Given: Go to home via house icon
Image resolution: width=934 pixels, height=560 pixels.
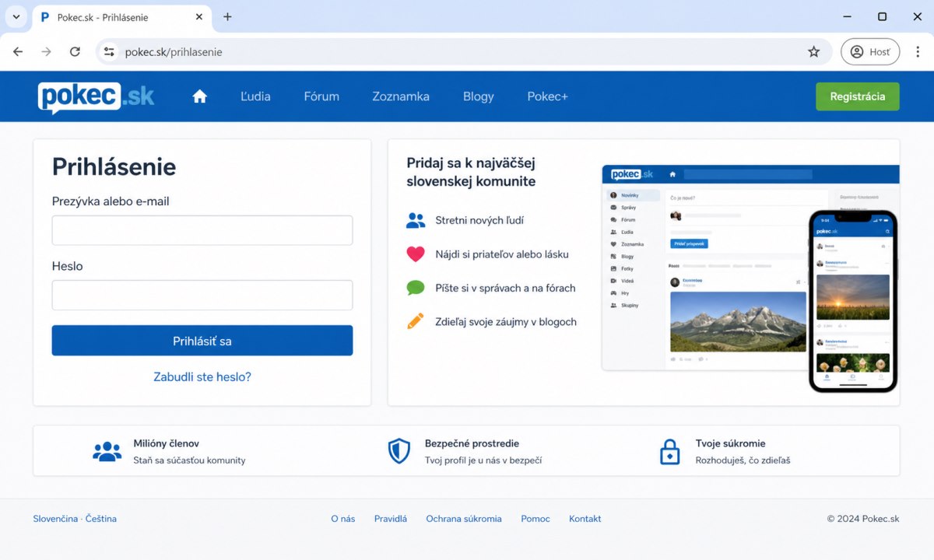Looking at the screenshot, I should point(200,96).
